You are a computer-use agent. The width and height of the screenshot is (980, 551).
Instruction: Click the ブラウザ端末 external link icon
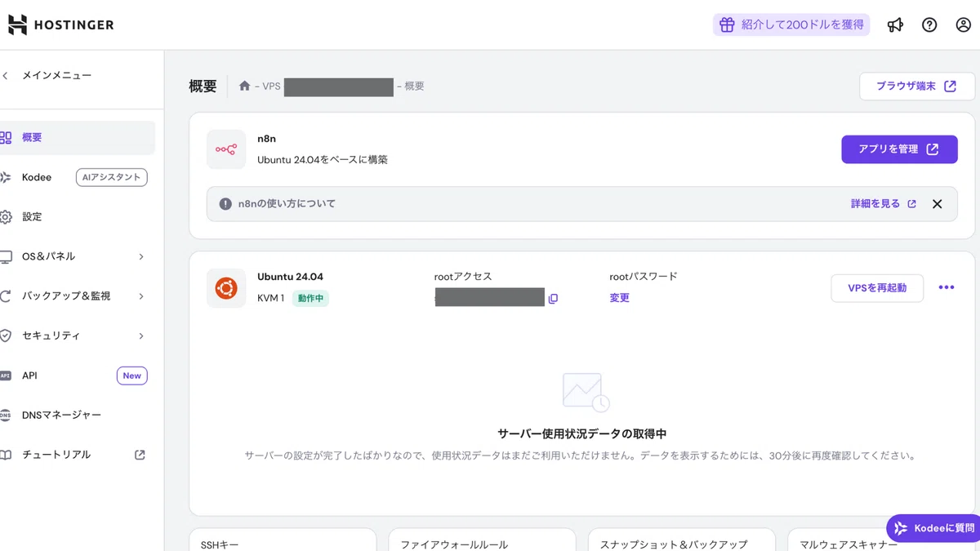click(x=950, y=86)
